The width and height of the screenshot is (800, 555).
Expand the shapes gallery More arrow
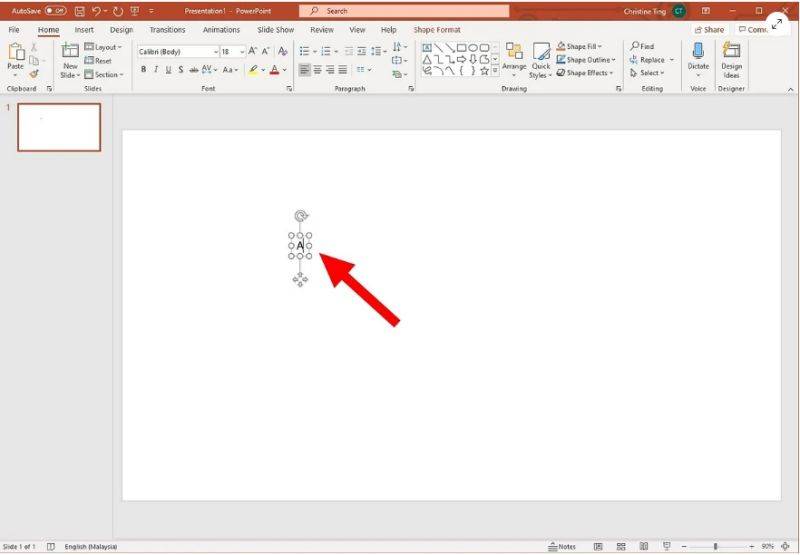click(495, 71)
